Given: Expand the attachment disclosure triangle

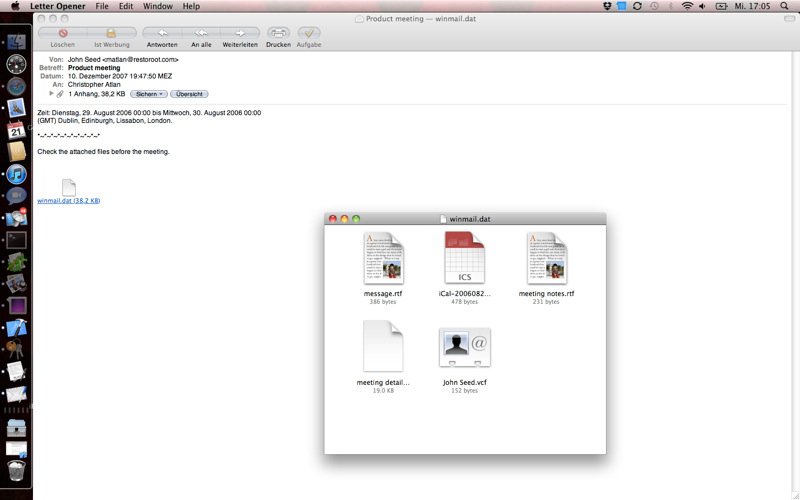Looking at the screenshot, I should pyautogui.click(x=51, y=94).
